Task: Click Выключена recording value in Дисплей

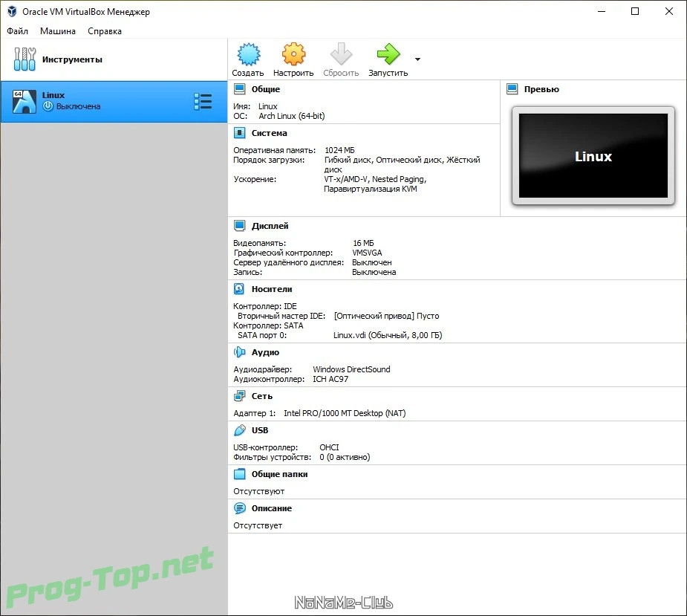Action: (x=374, y=272)
